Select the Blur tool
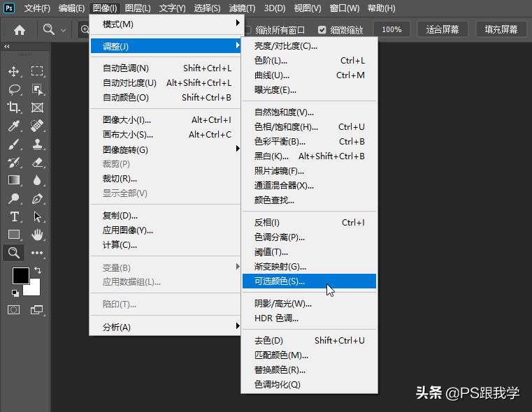Screen dimensions: 532x412 pyautogui.click(x=37, y=180)
